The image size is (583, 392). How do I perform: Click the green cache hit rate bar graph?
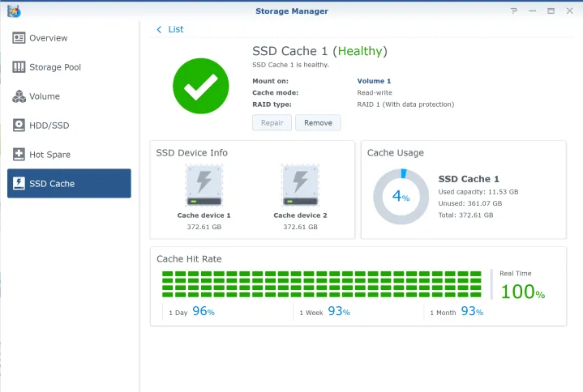point(322,284)
